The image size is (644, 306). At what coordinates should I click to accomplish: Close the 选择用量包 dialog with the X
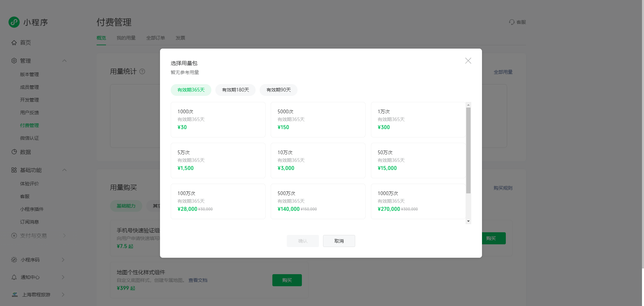click(468, 61)
